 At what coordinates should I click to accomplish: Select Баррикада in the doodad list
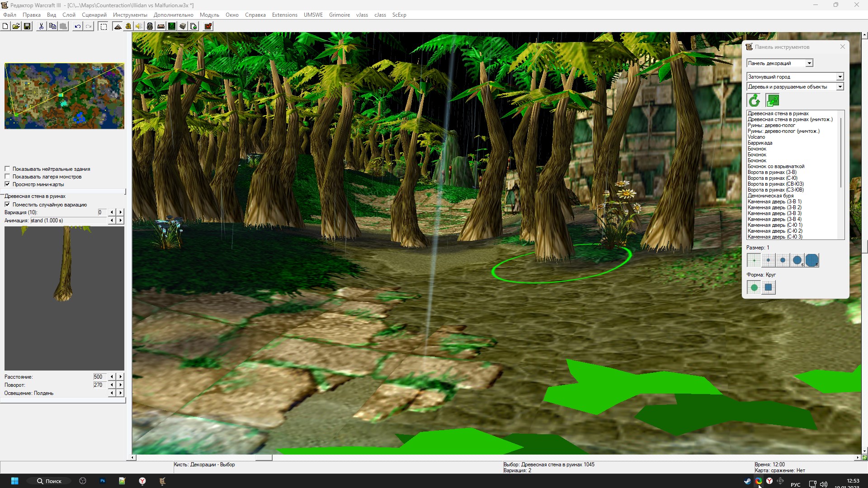(x=759, y=143)
